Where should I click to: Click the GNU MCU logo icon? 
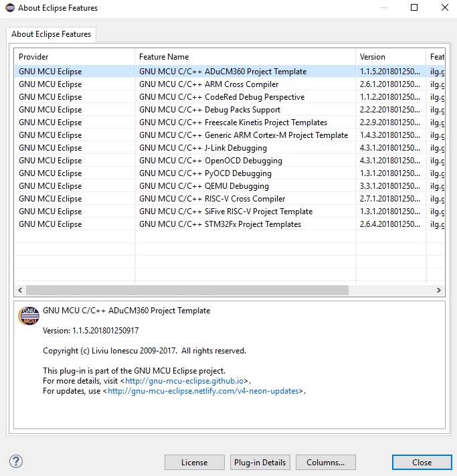pos(29,316)
